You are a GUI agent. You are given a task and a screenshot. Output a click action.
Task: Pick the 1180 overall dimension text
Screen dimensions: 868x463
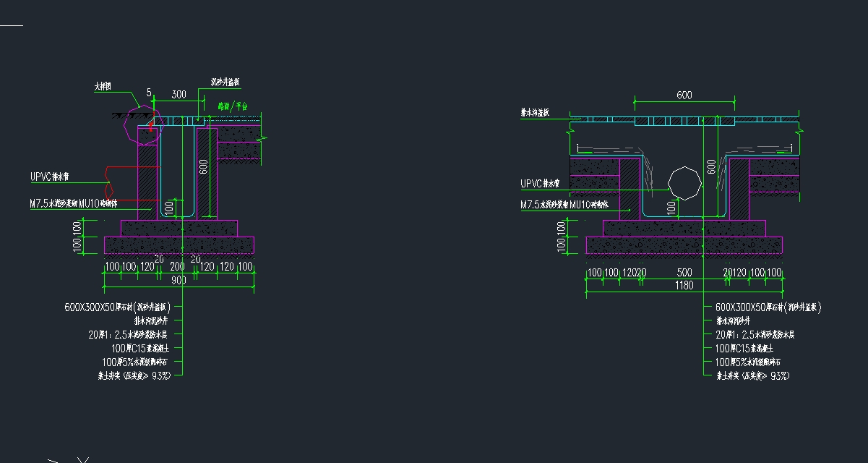[684, 285]
